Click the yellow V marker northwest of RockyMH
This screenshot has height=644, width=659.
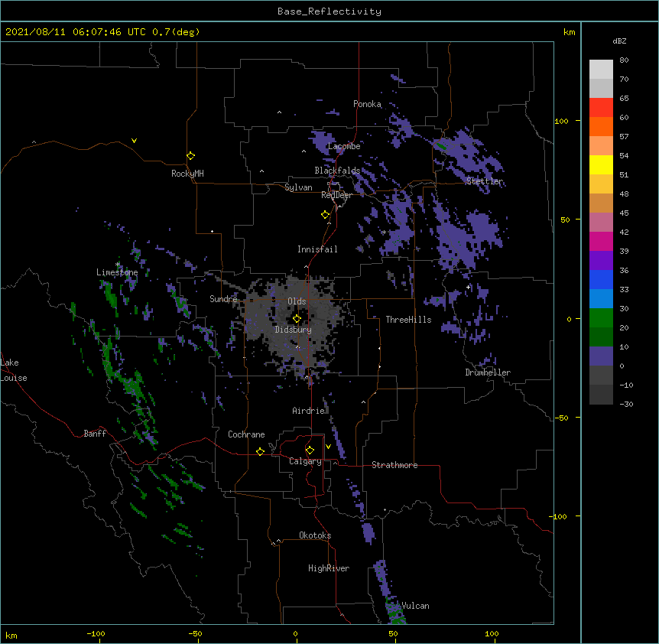tap(134, 141)
